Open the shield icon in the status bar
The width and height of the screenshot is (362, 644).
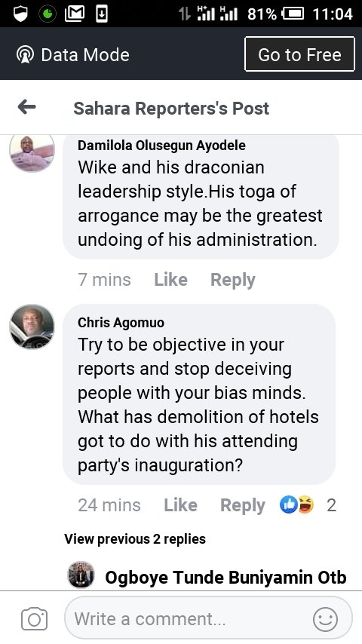(x=20, y=14)
